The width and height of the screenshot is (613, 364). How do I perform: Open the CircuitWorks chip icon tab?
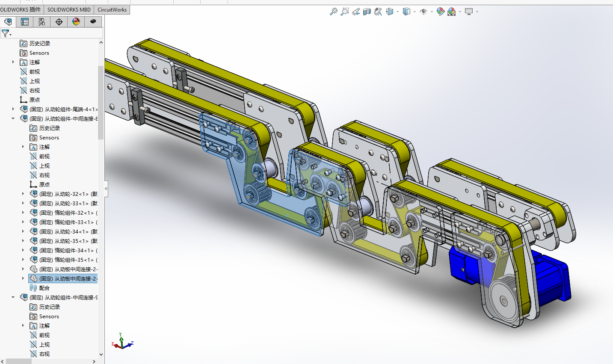[x=93, y=22]
